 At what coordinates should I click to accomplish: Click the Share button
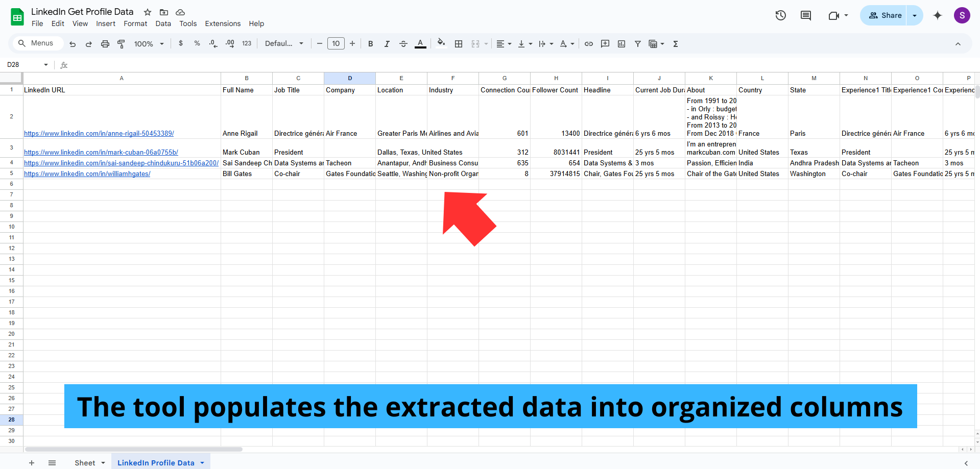coord(885,15)
